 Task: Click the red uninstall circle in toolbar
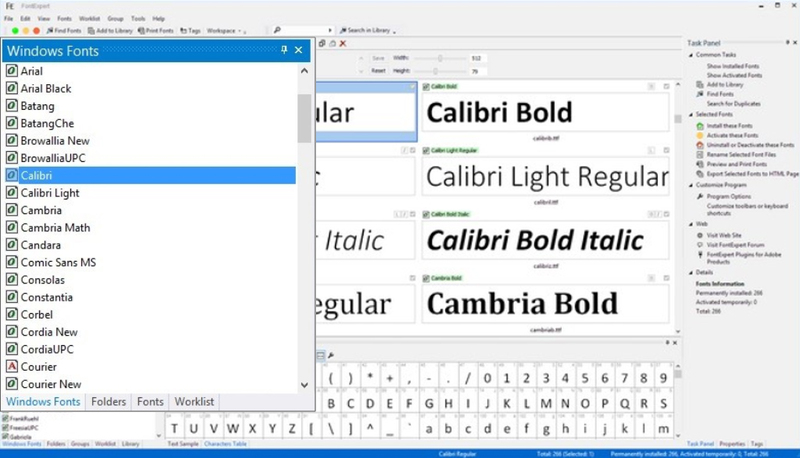point(36,31)
